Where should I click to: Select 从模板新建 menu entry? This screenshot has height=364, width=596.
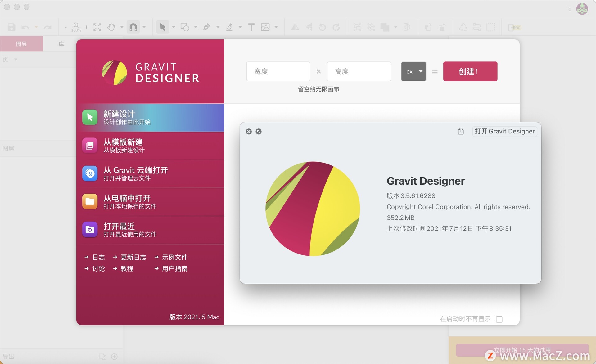(150, 146)
